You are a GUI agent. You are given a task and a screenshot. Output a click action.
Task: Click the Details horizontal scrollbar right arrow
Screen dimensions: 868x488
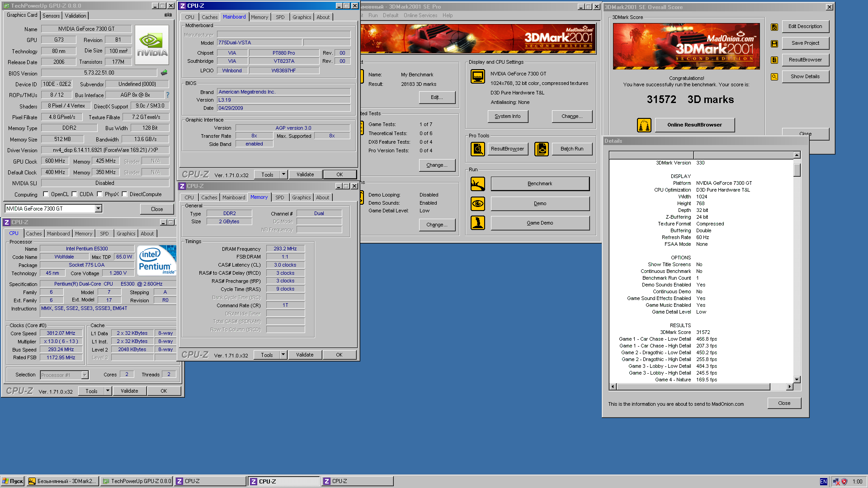(x=790, y=387)
